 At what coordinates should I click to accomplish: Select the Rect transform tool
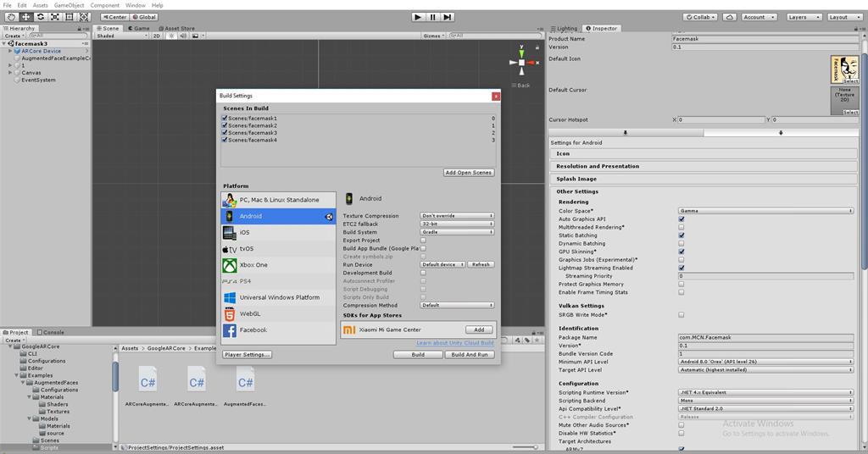coord(70,17)
